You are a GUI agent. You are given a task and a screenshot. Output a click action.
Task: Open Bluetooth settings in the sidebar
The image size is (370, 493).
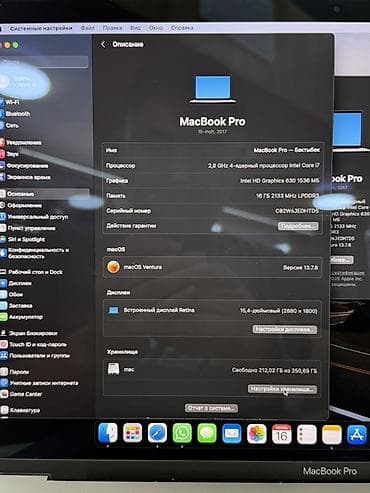(15, 114)
